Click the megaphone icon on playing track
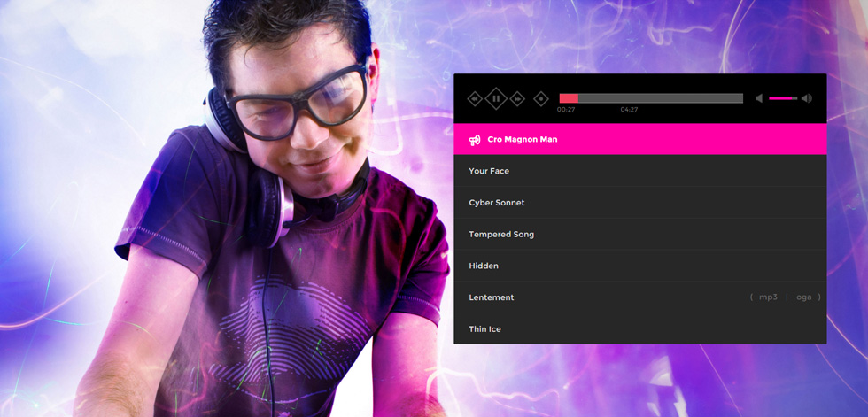868x417 pixels. click(x=475, y=140)
